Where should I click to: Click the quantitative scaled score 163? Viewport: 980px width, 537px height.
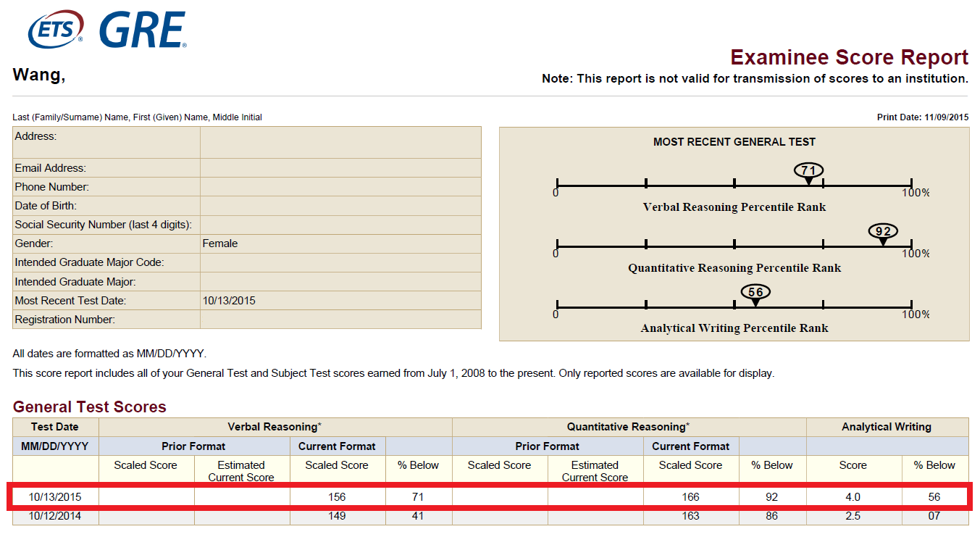[690, 516]
